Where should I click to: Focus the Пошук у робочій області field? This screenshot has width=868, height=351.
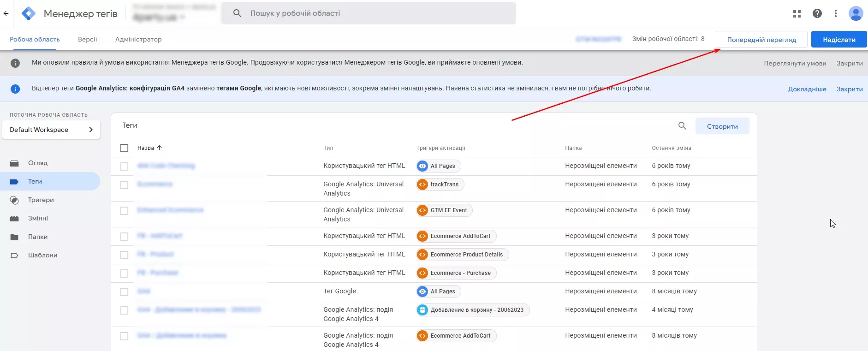click(369, 13)
